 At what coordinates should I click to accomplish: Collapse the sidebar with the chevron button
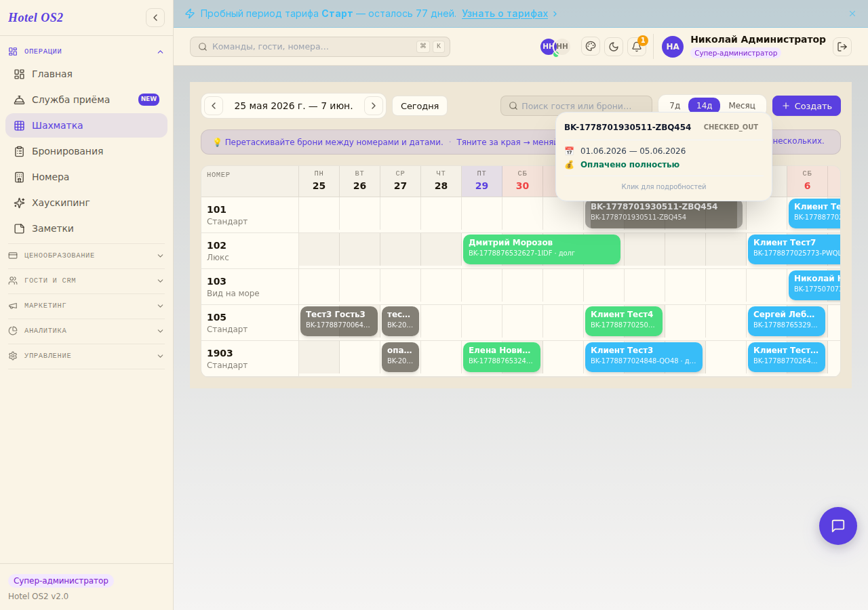coord(155,18)
